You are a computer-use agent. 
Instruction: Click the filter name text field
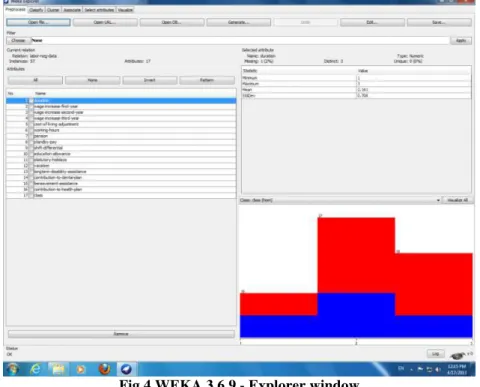click(240, 40)
